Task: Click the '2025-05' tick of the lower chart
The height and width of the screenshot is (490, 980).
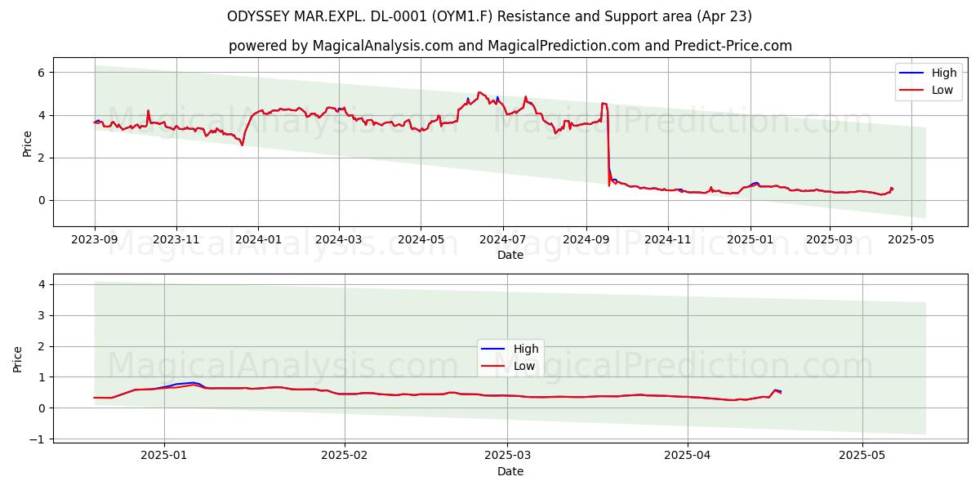Action: point(862,456)
